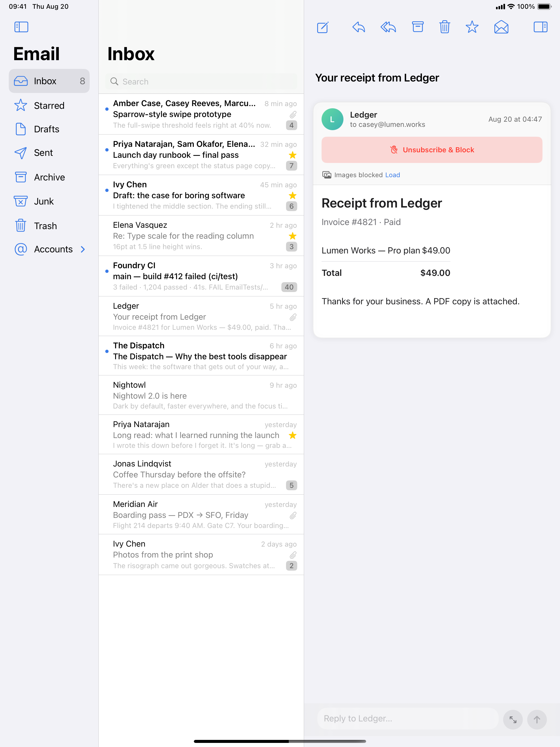Open Foundry CI build #412 failed message
Image resolution: width=560 pixels, height=747 pixels.
click(x=201, y=276)
